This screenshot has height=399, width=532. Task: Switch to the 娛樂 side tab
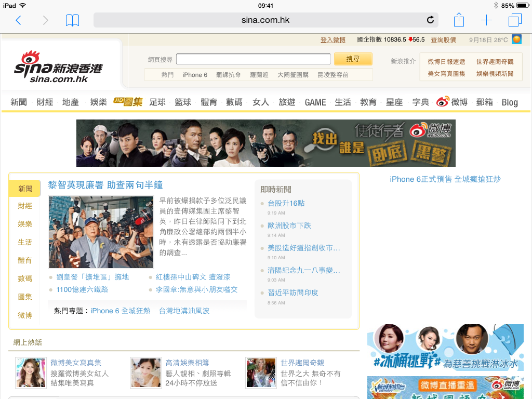(25, 224)
